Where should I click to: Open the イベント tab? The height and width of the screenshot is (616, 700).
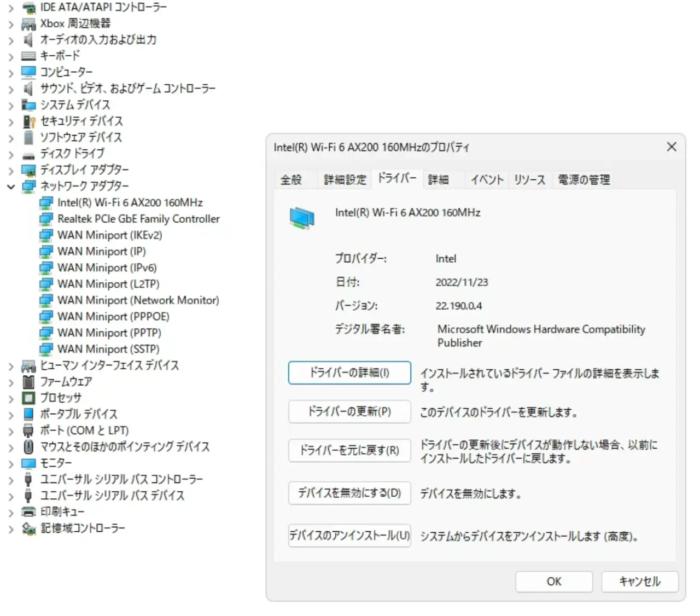click(487, 179)
